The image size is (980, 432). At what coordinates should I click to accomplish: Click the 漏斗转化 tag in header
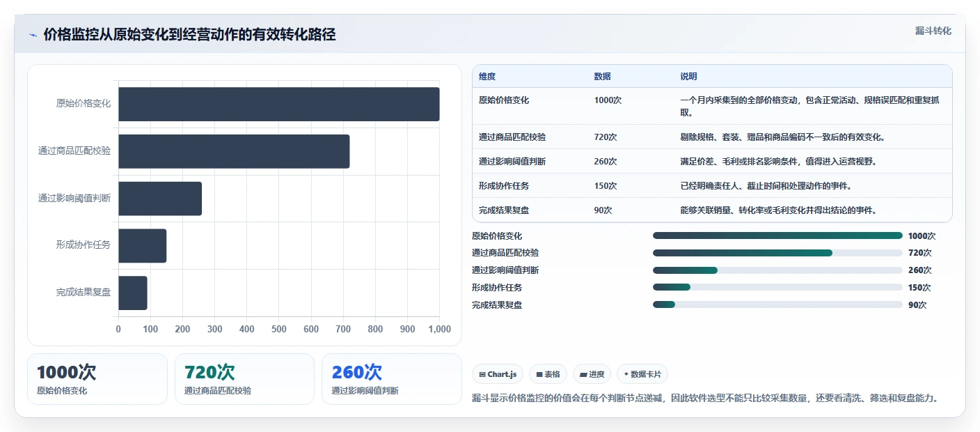pyautogui.click(x=933, y=31)
